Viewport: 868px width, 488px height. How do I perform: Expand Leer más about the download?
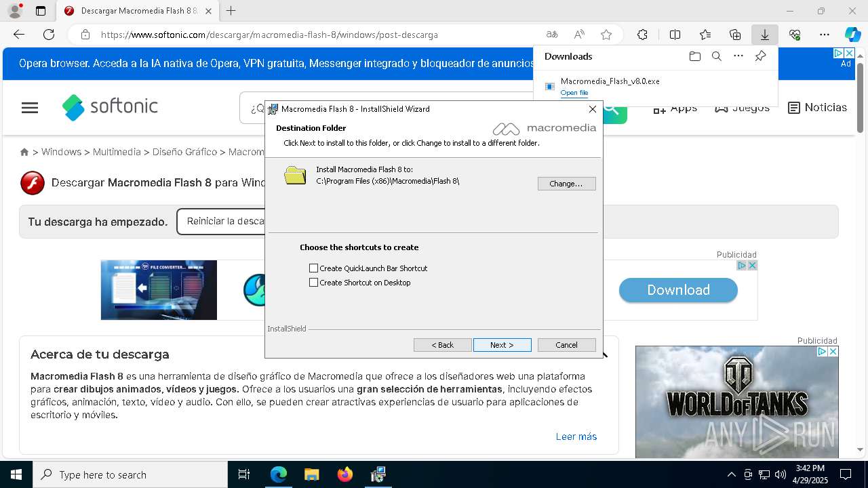576,436
